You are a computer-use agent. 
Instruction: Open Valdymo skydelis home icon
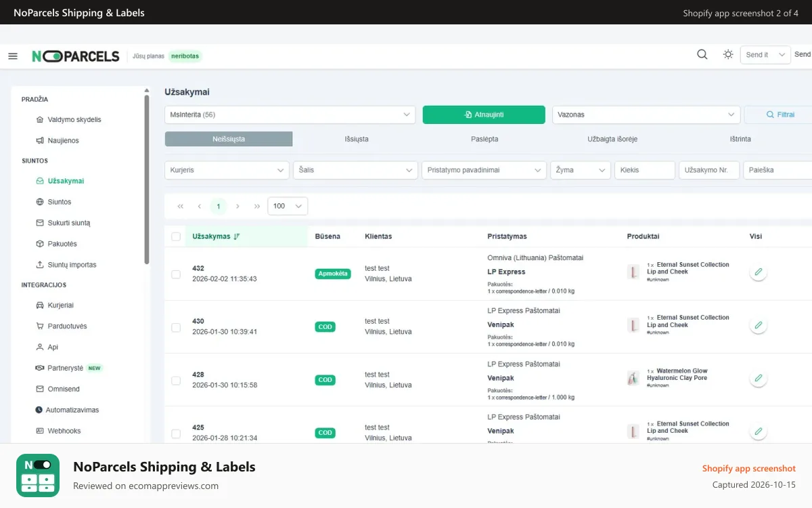coord(39,120)
